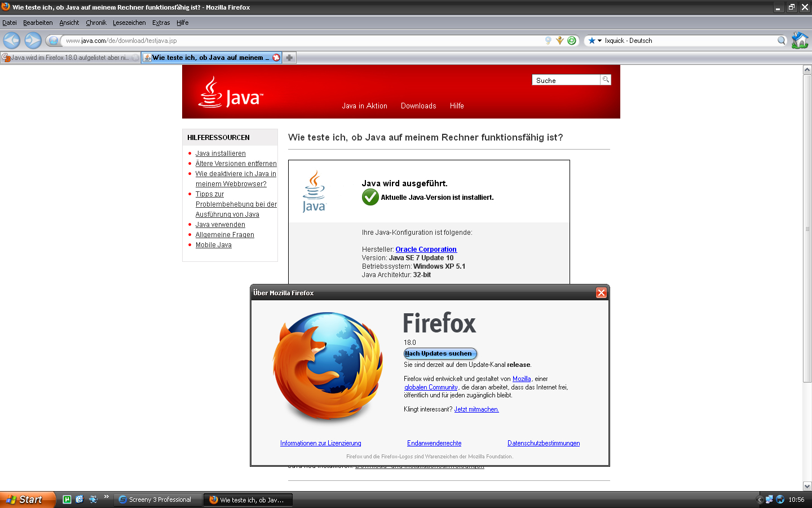Open 'Java in Aktion' navigation link

[364, 106]
